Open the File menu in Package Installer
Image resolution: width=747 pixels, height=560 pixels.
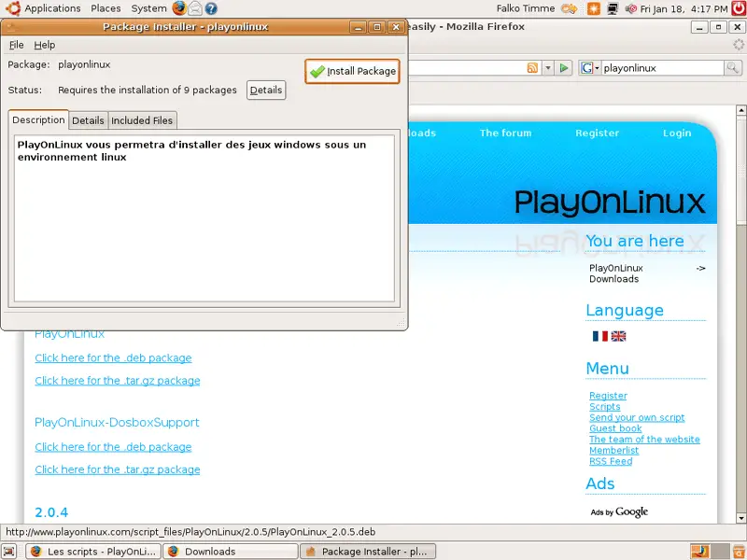click(x=16, y=45)
